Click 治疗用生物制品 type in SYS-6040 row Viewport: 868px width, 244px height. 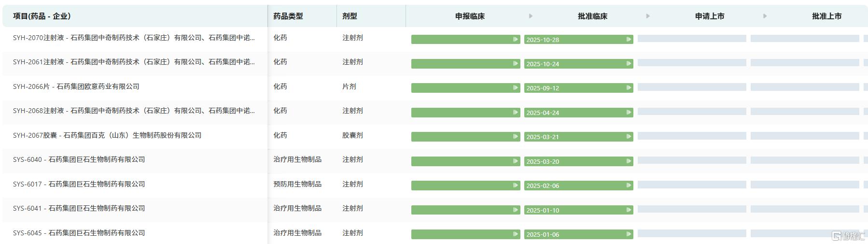pos(297,159)
